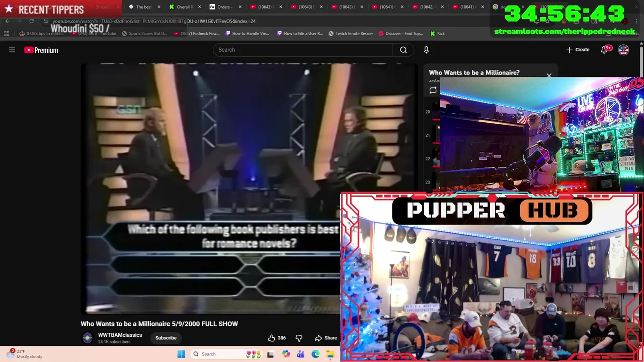
Task: Open the 'Kick' bookmark
Action: tap(437, 33)
